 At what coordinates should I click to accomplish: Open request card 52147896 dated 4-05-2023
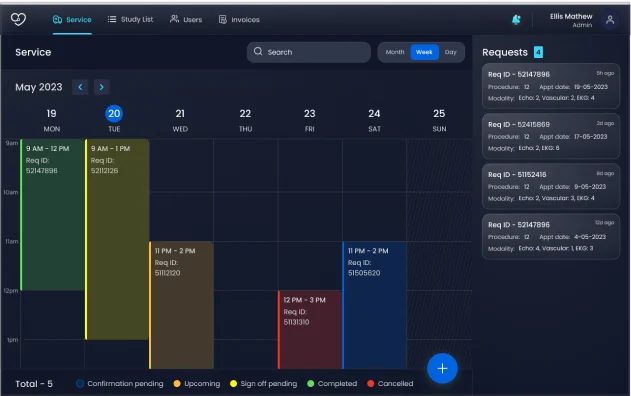[x=551, y=236]
